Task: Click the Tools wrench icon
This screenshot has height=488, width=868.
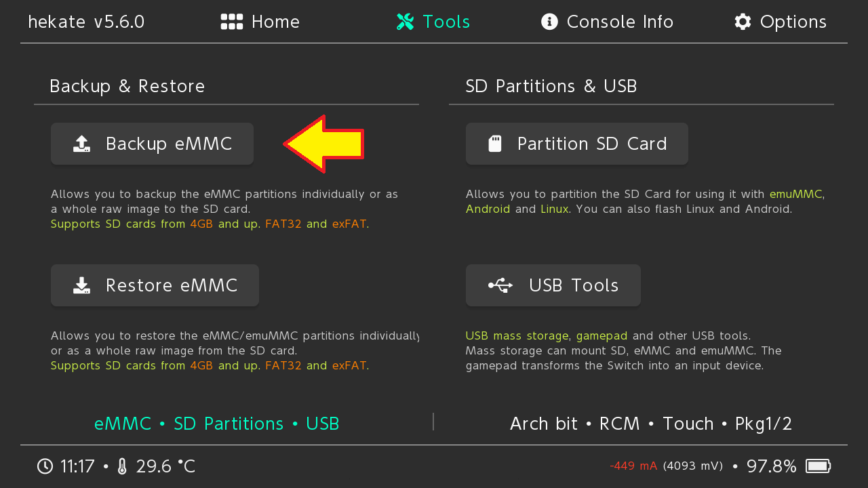Action: (405, 22)
